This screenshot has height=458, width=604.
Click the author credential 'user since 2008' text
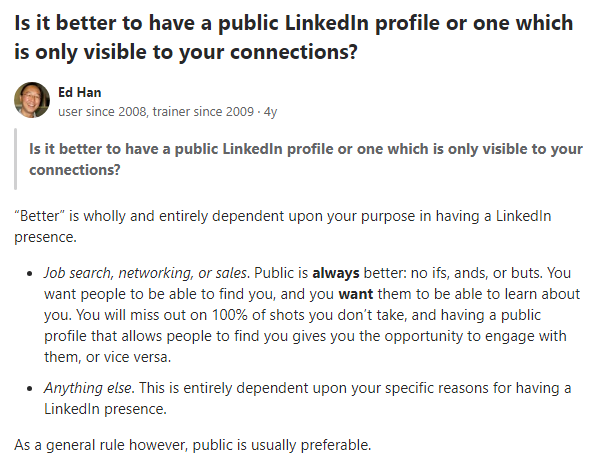[x=102, y=112]
